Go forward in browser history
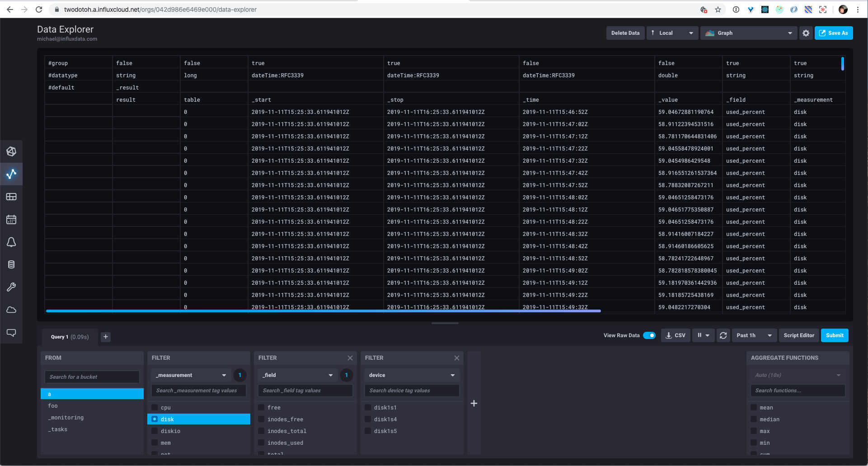The image size is (868, 466). (x=24, y=9)
